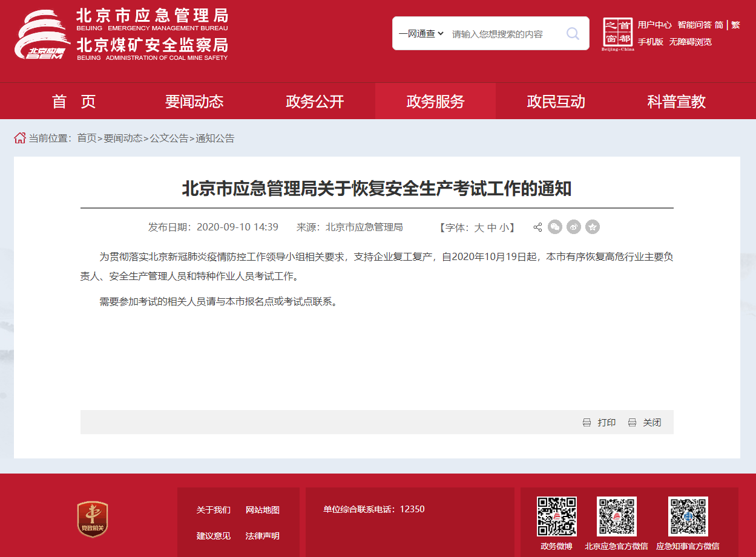756x557 pixels.
Task: Click the 党政机关 badge icon
Action: [93, 519]
